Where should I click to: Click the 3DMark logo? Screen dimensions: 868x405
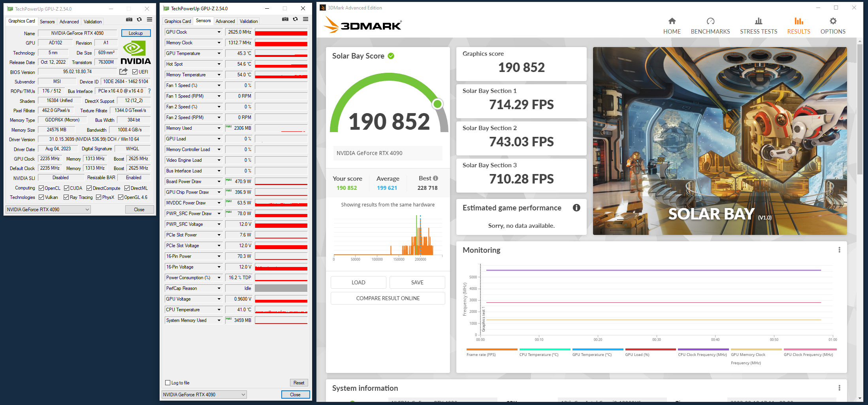point(362,25)
